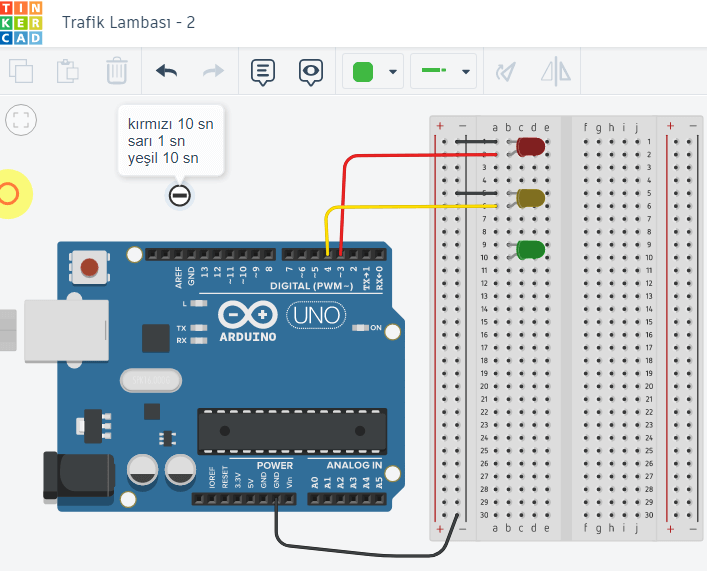Select the red LED on breadboard
This screenshot has width=707, height=571.
tap(530, 148)
